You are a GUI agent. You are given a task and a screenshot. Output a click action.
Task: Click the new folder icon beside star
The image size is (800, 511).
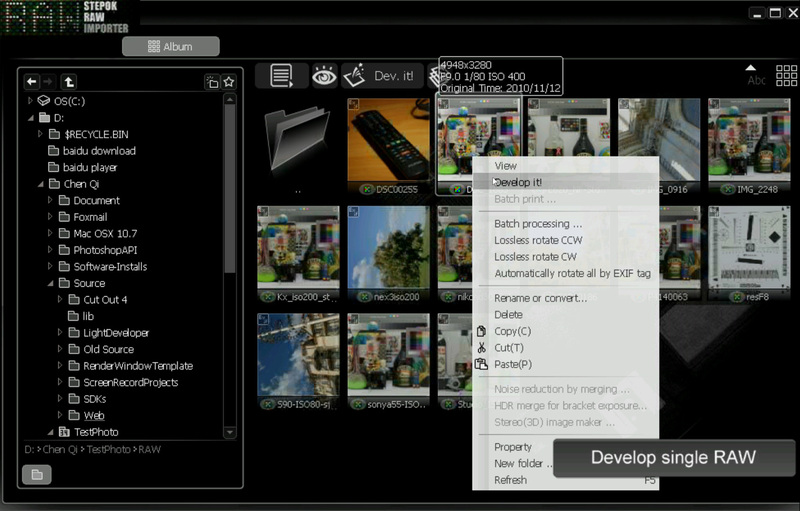(212, 82)
